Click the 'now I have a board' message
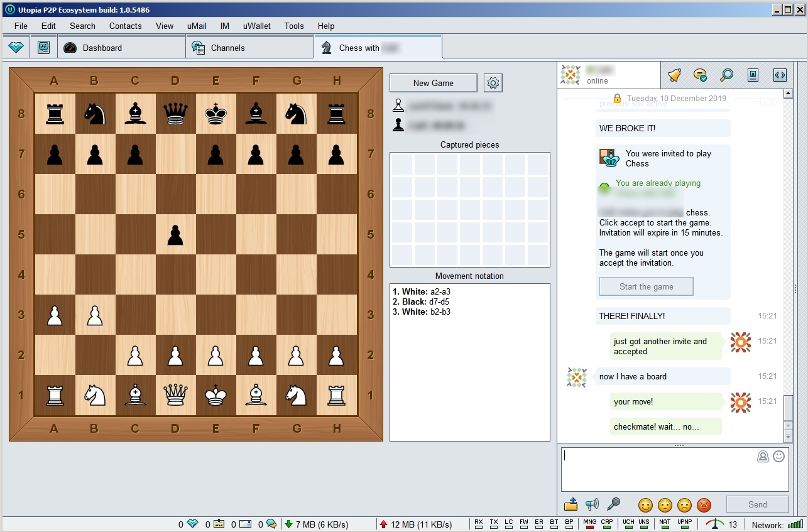 pos(663,376)
